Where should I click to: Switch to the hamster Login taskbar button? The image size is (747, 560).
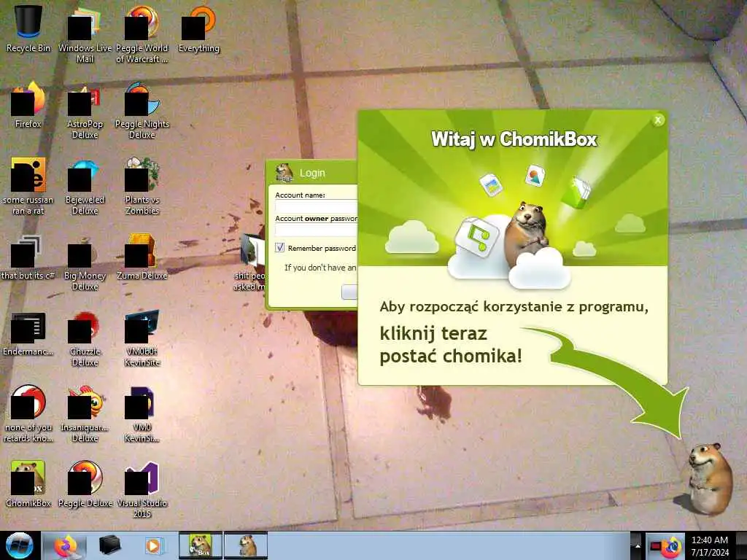246,545
